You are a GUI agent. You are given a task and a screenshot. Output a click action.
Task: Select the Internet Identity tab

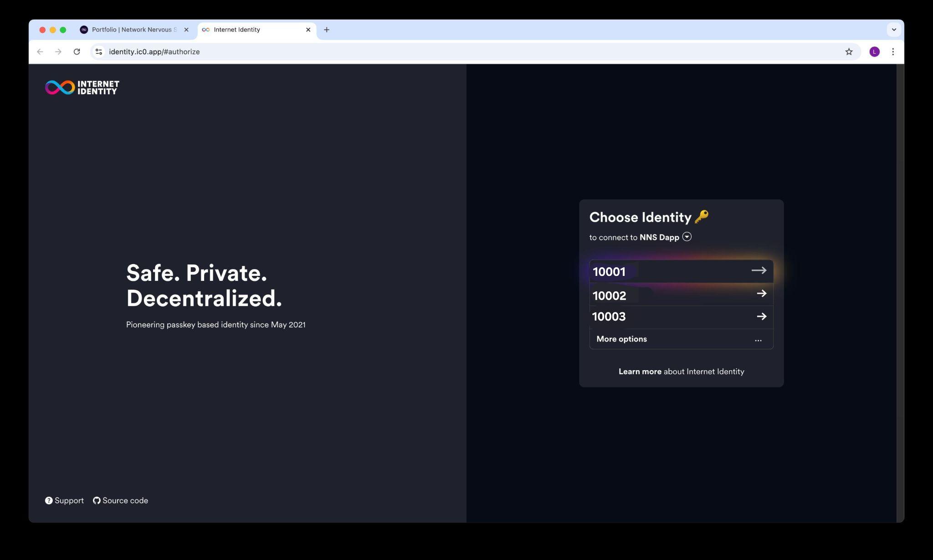[257, 30]
